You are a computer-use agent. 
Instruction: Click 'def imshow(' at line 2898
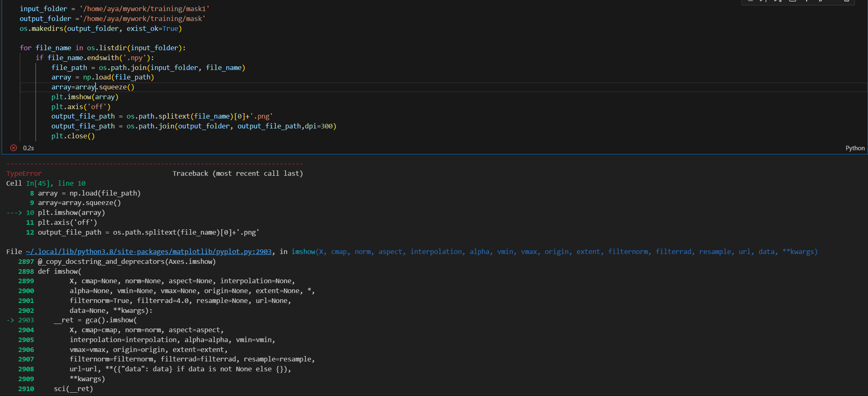(x=60, y=271)
